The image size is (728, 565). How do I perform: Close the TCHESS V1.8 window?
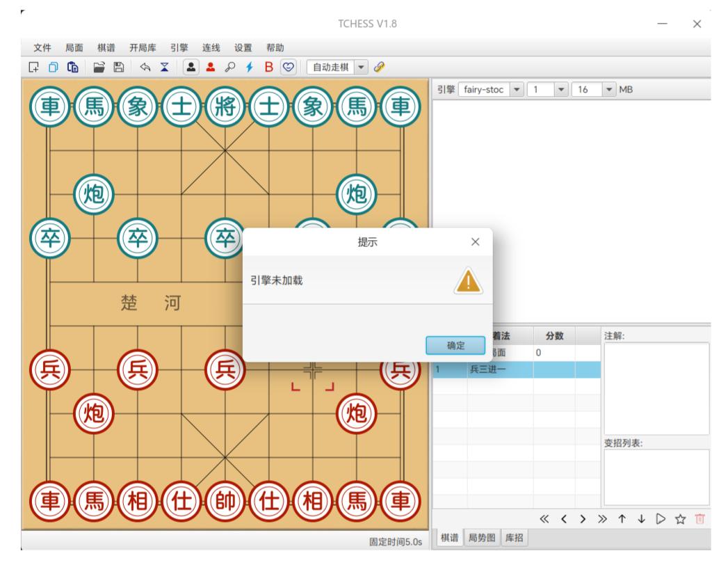point(697,24)
